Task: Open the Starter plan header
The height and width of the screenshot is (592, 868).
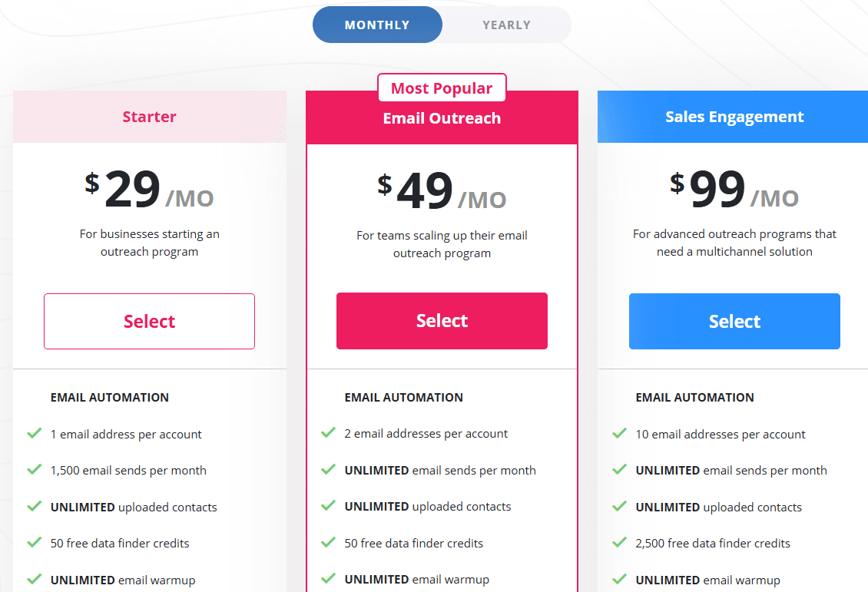Action: [x=149, y=117]
